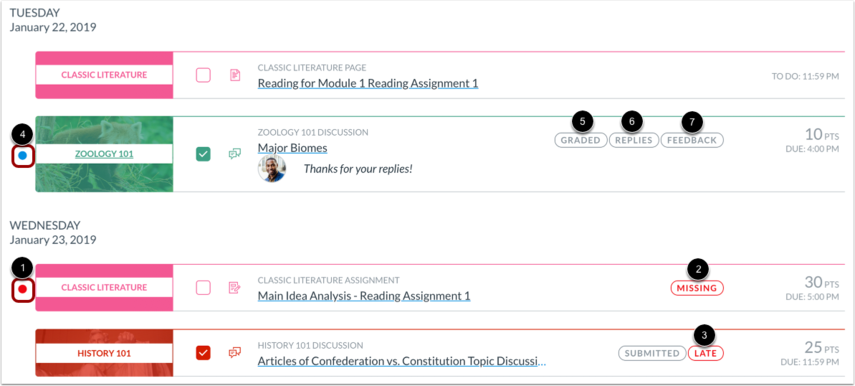Click the Missing status badge
The width and height of the screenshot is (855, 386).
(x=697, y=288)
